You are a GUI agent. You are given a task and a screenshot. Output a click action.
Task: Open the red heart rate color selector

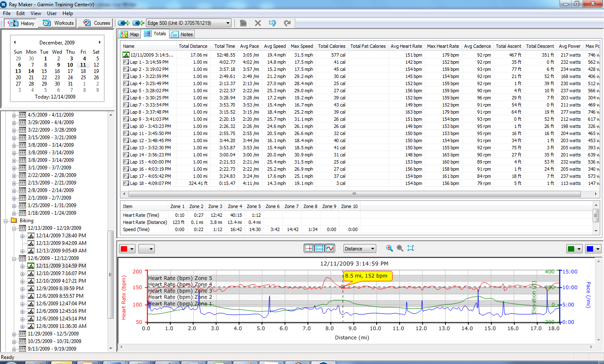point(127,249)
